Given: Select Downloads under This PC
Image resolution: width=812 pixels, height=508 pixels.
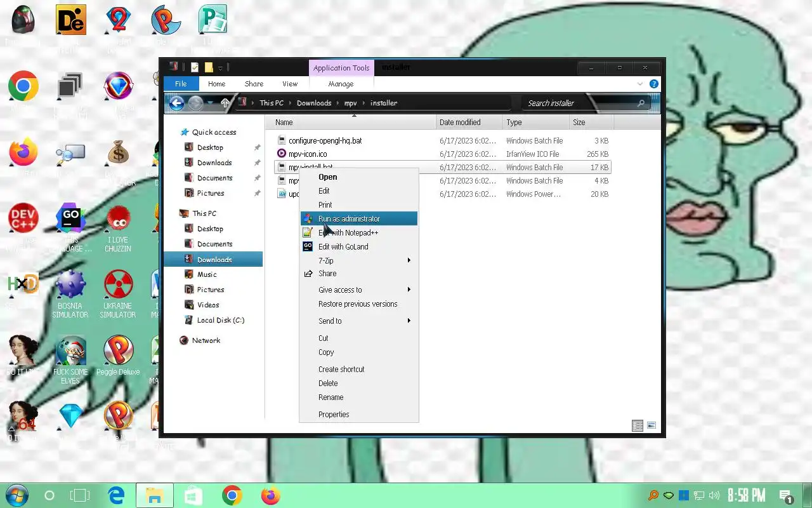Looking at the screenshot, I should pyautogui.click(x=214, y=259).
